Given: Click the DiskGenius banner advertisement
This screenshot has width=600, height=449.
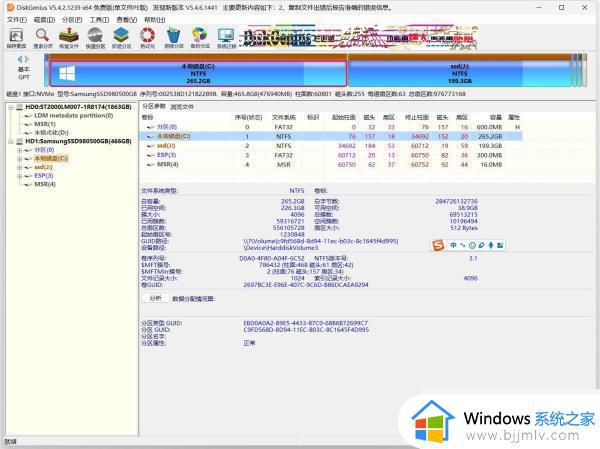Looking at the screenshot, I should [x=359, y=38].
